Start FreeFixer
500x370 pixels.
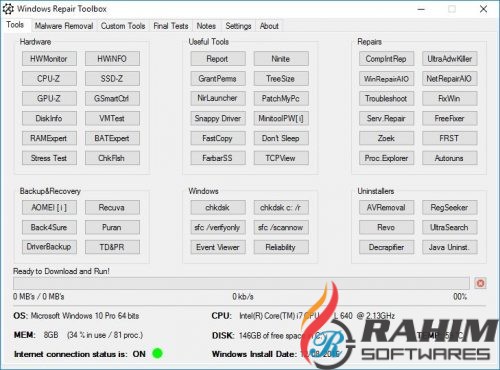pos(450,118)
